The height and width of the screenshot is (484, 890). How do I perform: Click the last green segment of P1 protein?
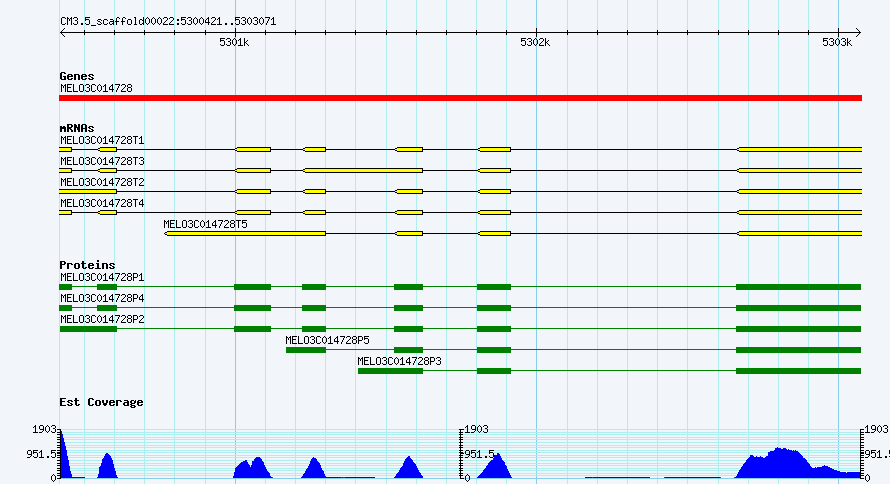click(799, 287)
